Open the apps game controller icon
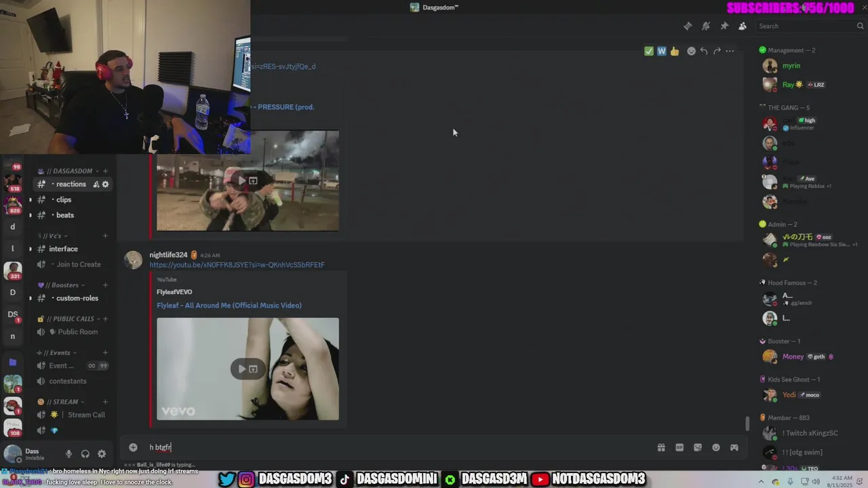The height and width of the screenshot is (488, 868). tap(734, 447)
